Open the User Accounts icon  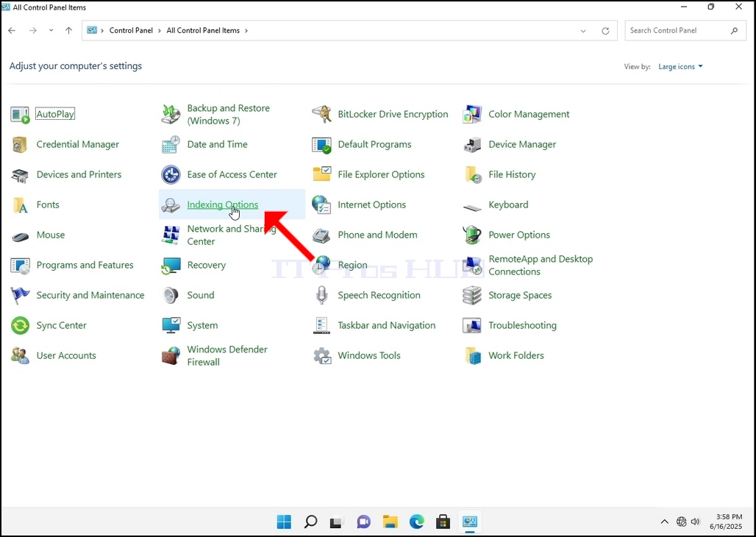(20, 355)
